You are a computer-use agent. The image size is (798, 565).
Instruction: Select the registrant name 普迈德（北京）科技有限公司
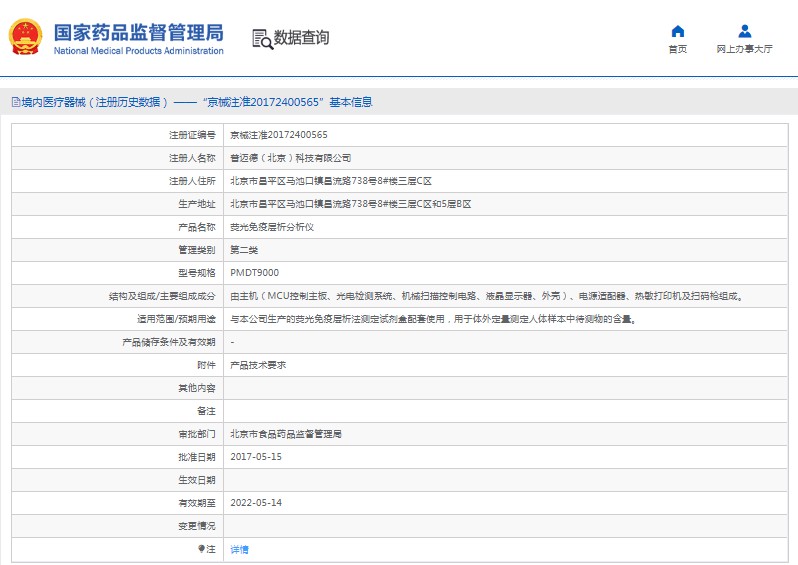291,158
